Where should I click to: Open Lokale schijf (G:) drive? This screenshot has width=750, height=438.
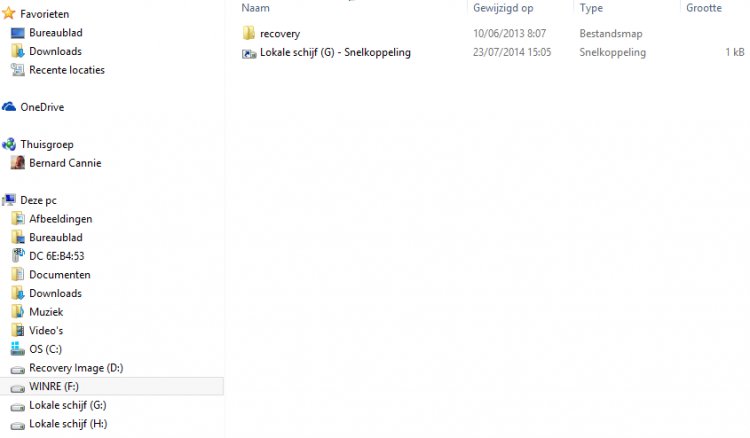click(x=68, y=405)
